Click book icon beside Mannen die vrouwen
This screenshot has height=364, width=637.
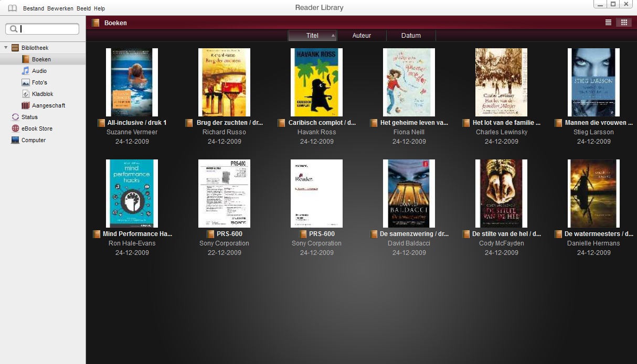pos(558,123)
